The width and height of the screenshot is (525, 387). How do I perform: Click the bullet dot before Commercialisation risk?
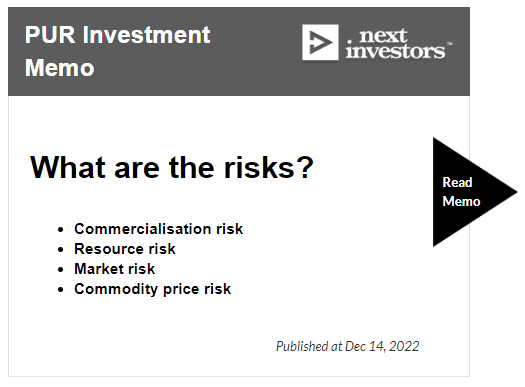60,230
